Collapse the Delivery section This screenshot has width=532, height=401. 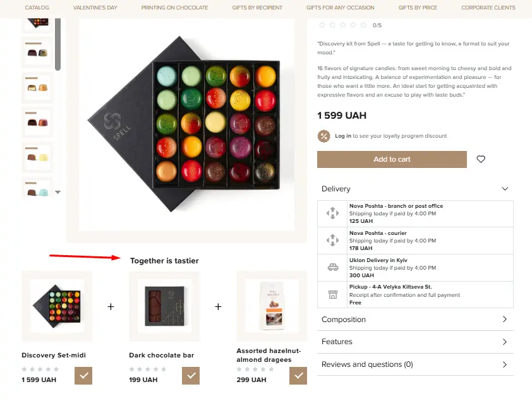pos(504,188)
